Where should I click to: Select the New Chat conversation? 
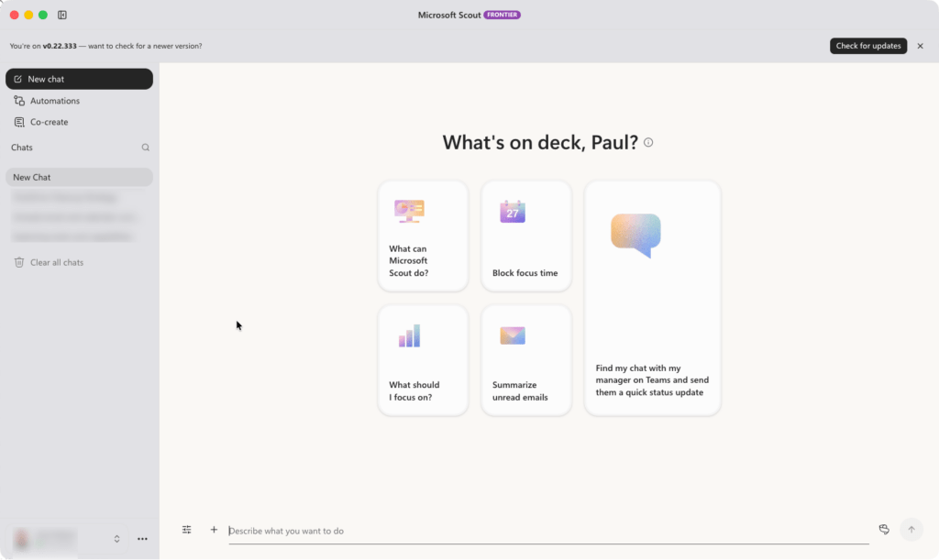click(79, 177)
